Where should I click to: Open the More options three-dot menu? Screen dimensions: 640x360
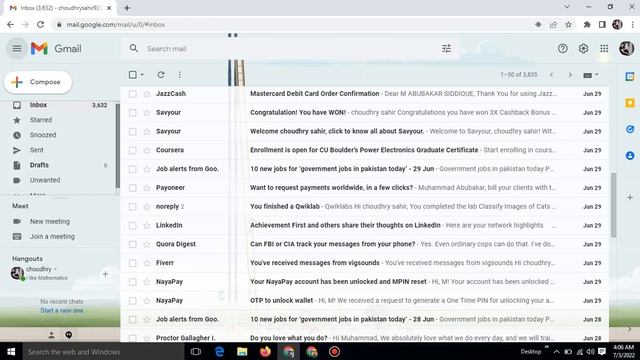[x=180, y=75]
